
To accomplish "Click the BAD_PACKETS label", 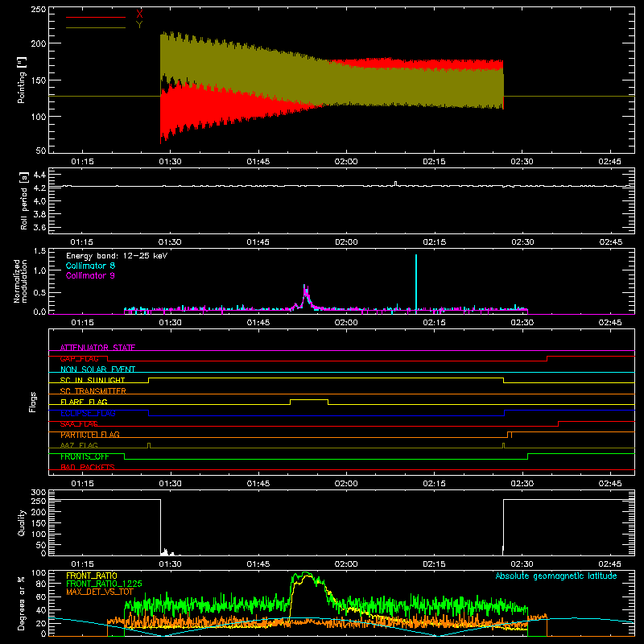I will pyautogui.click(x=88, y=467).
